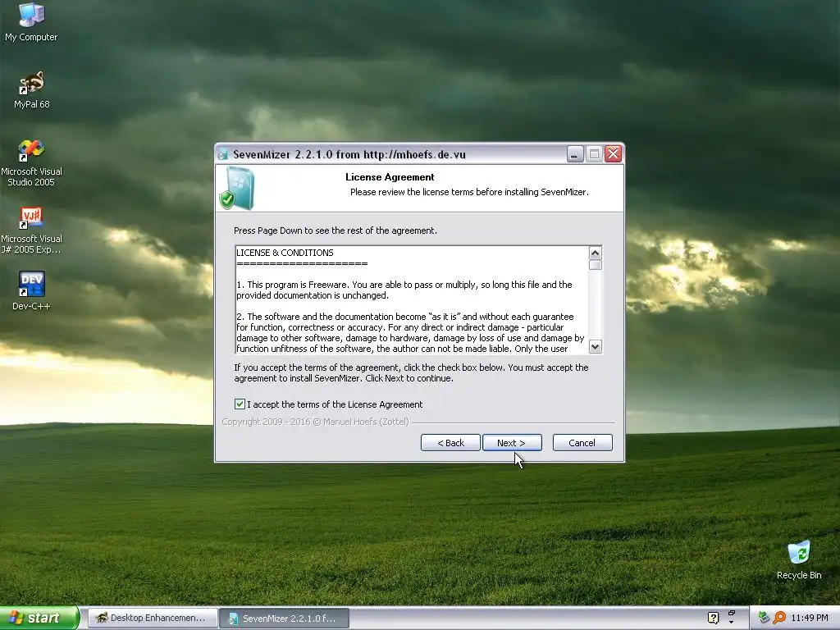Click the Next button in installer
This screenshot has height=630, width=840.
[512, 442]
